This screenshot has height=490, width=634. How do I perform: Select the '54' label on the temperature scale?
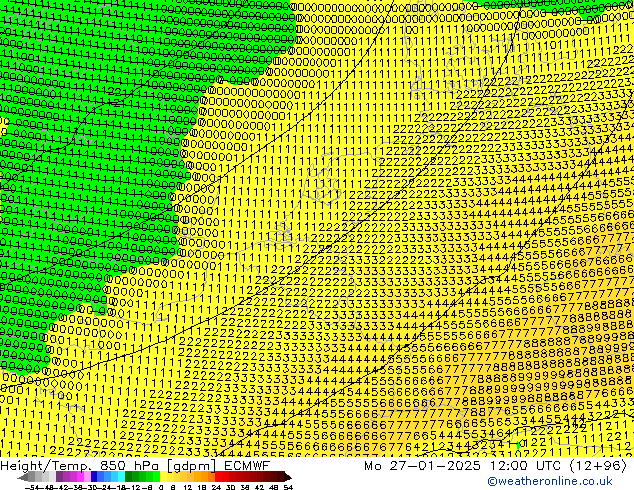[x=288, y=488]
